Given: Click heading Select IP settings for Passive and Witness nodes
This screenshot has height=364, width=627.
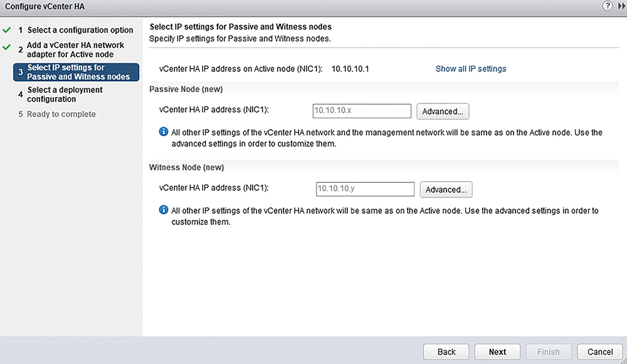Looking at the screenshot, I should pyautogui.click(x=240, y=27).
